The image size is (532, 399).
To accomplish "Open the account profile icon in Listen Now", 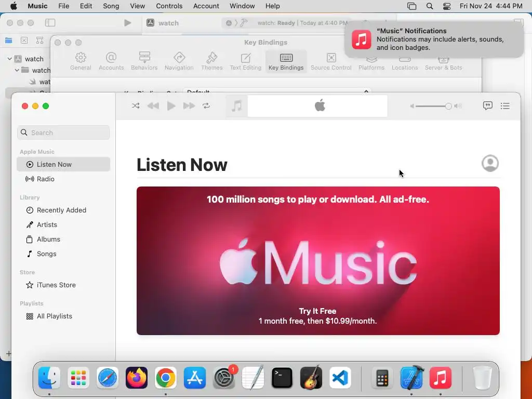I will pyautogui.click(x=490, y=163).
